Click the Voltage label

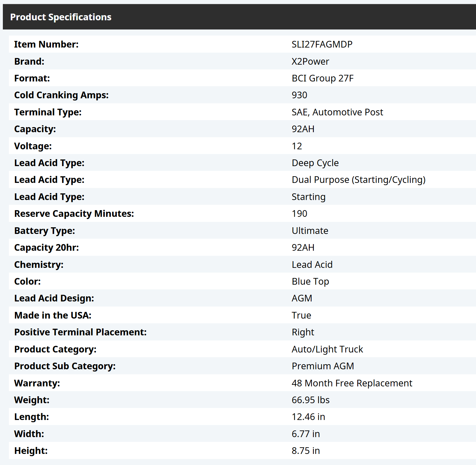pyautogui.click(x=33, y=146)
